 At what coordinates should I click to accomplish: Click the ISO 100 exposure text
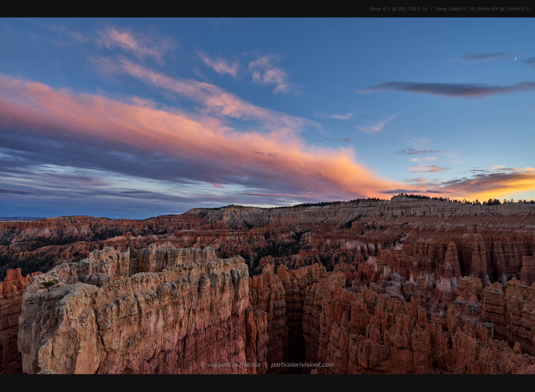coord(407,9)
